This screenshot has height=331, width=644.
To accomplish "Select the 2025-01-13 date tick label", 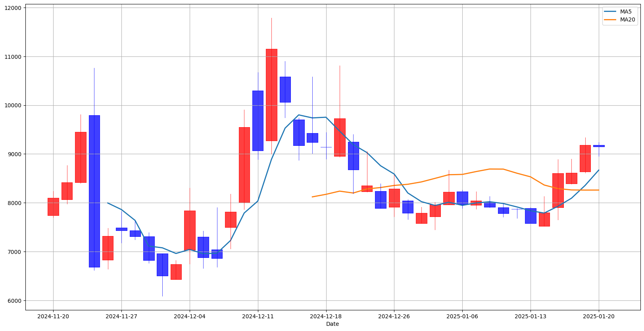I will 531,316.
